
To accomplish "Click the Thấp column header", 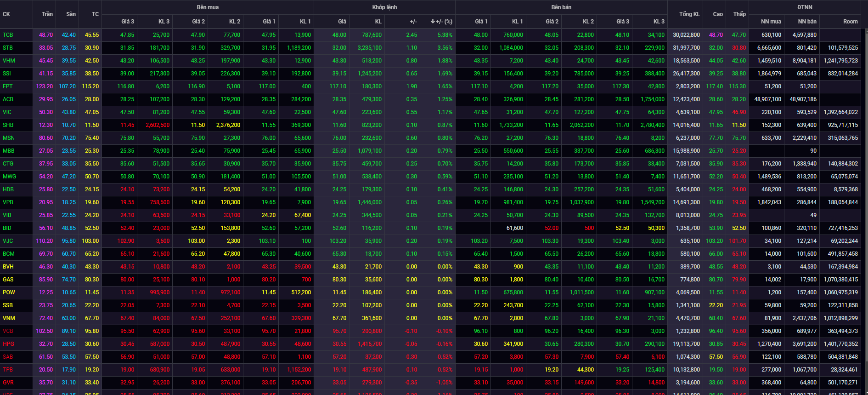I will [739, 14].
